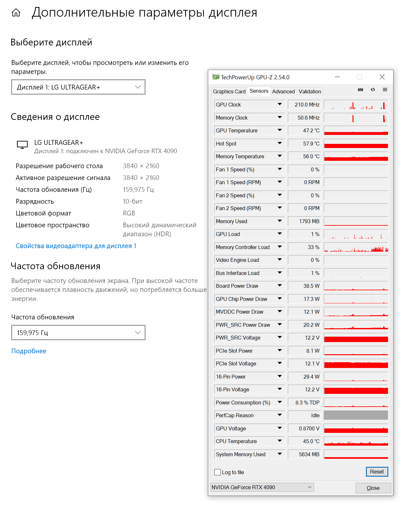The width and height of the screenshot is (420, 524).
Task: Close the GPU-Z window with X
Action: [382, 77]
